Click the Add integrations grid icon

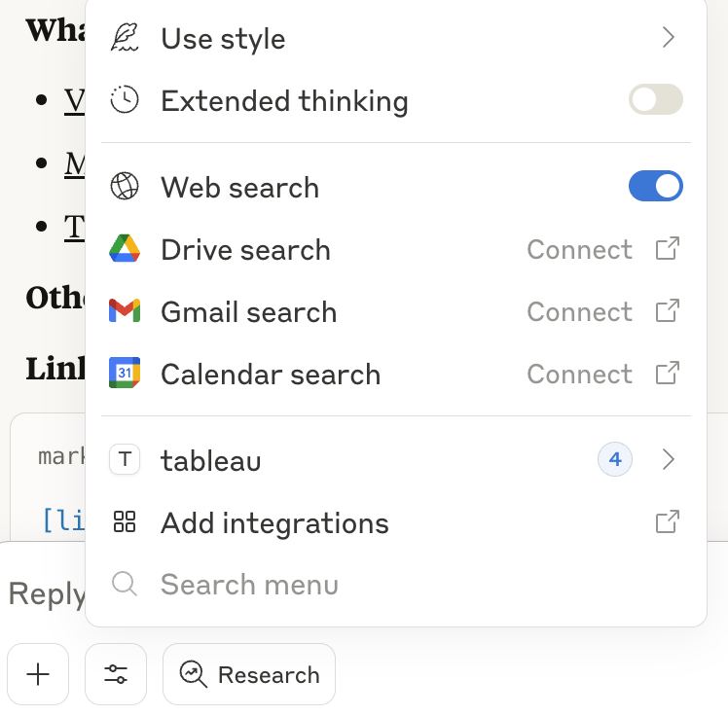(x=125, y=522)
